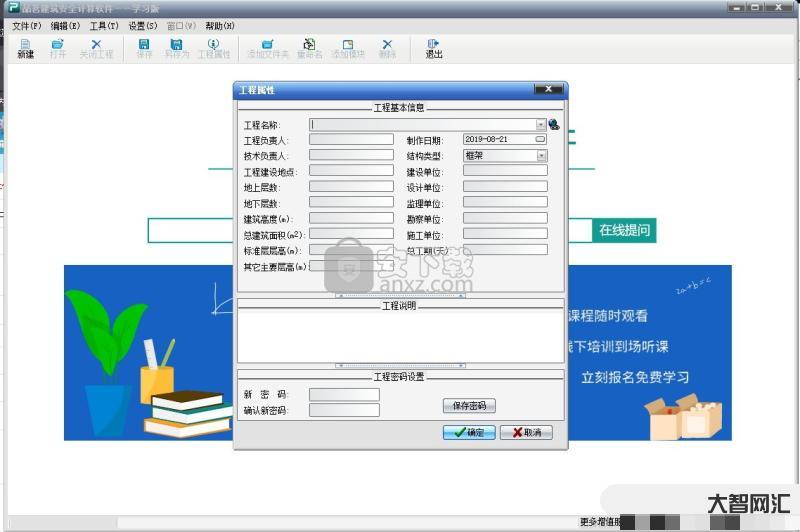Click the 打开 (Open) toolbar icon
800x532 pixels.
pyautogui.click(x=58, y=48)
